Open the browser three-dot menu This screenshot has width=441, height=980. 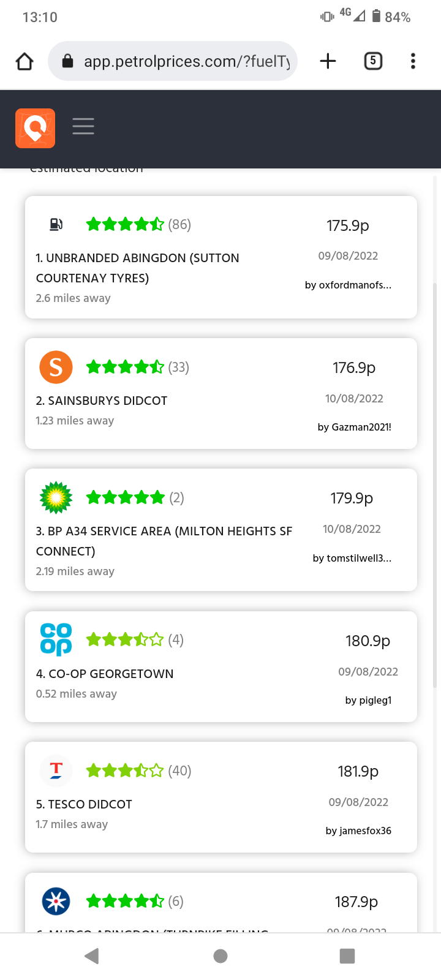[x=413, y=61]
